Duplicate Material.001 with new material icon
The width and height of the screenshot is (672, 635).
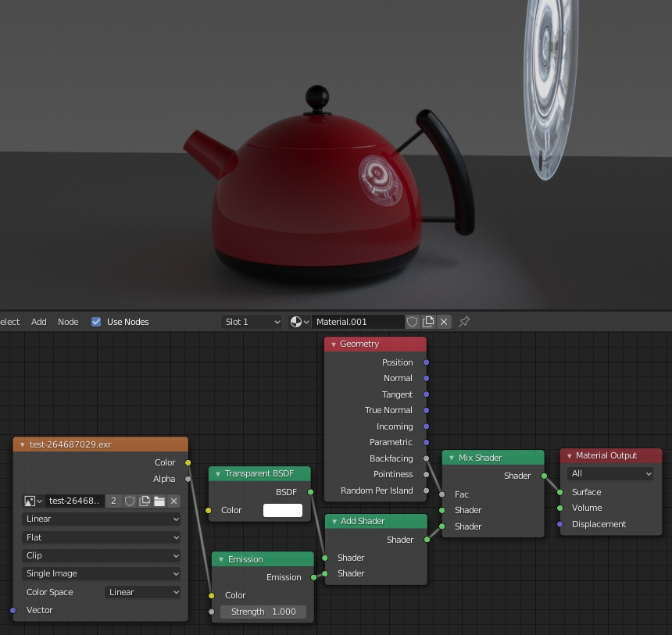pyautogui.click(x=428, y=322)
